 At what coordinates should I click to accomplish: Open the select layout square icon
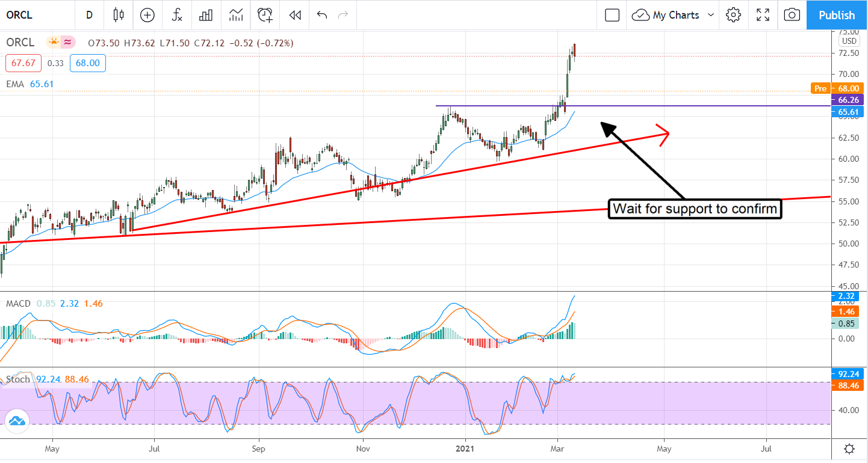pos(612,15)
